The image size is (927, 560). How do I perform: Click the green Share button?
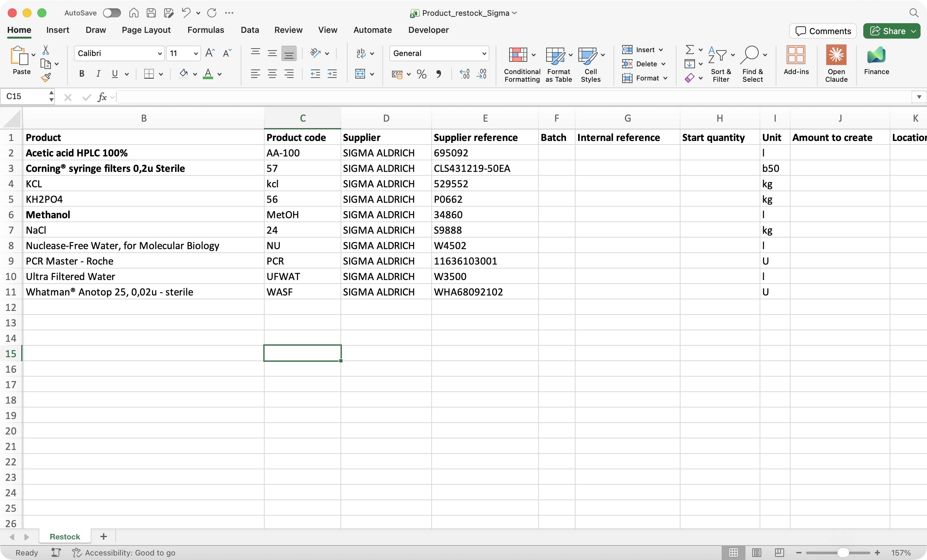pyautogui.click(x=887, y=31)
